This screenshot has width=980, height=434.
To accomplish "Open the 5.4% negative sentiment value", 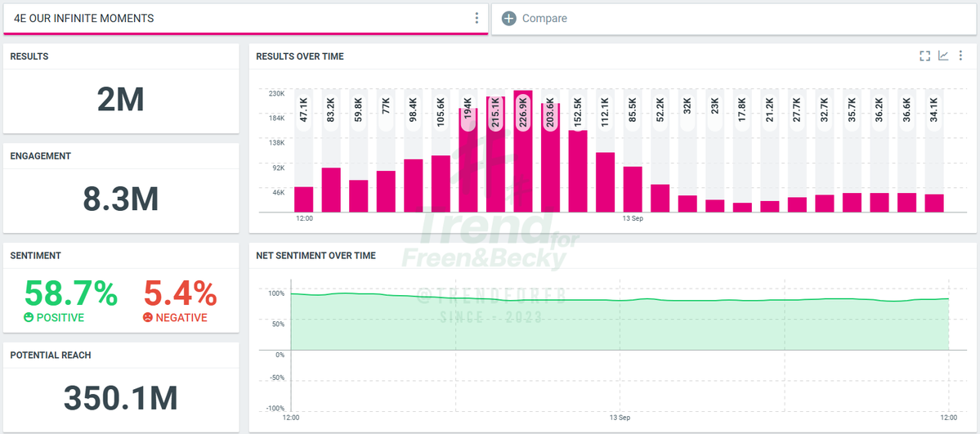I will tap(181, 294).
